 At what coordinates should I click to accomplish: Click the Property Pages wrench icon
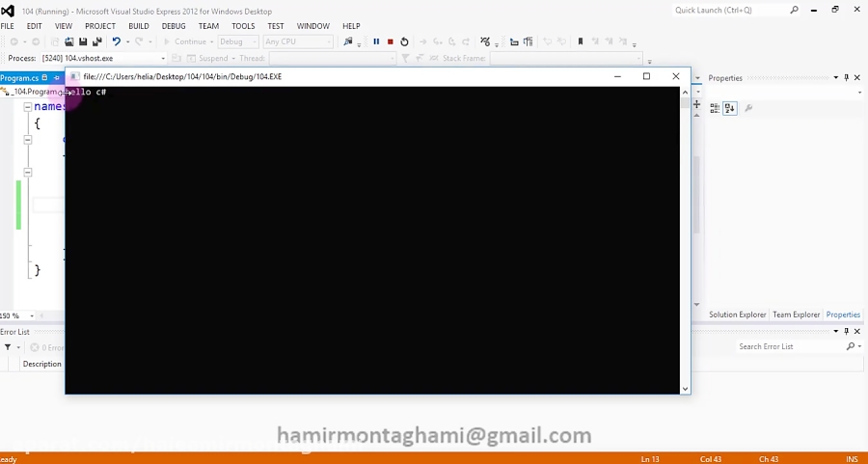pyautogui.click(x=748, y=109)
